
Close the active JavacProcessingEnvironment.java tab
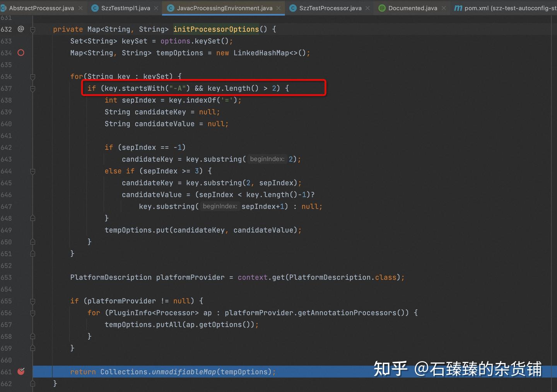pos(278,7)
